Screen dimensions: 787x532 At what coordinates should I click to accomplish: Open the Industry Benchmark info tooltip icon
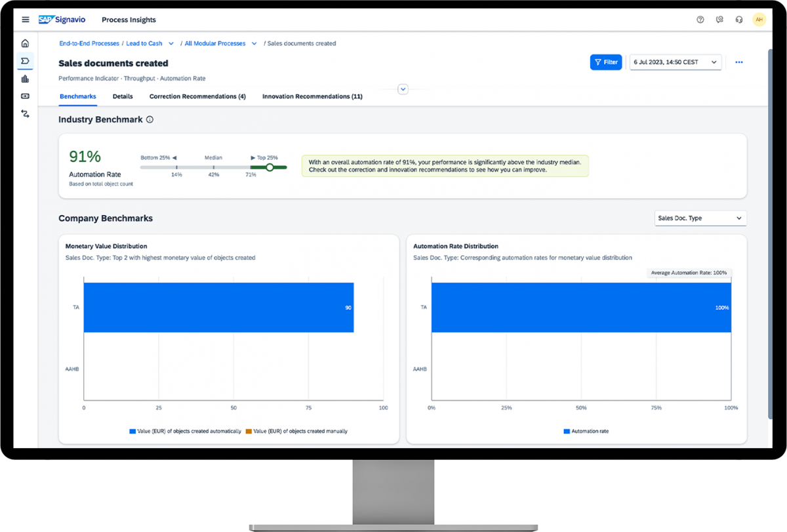[x=149, y=119]
